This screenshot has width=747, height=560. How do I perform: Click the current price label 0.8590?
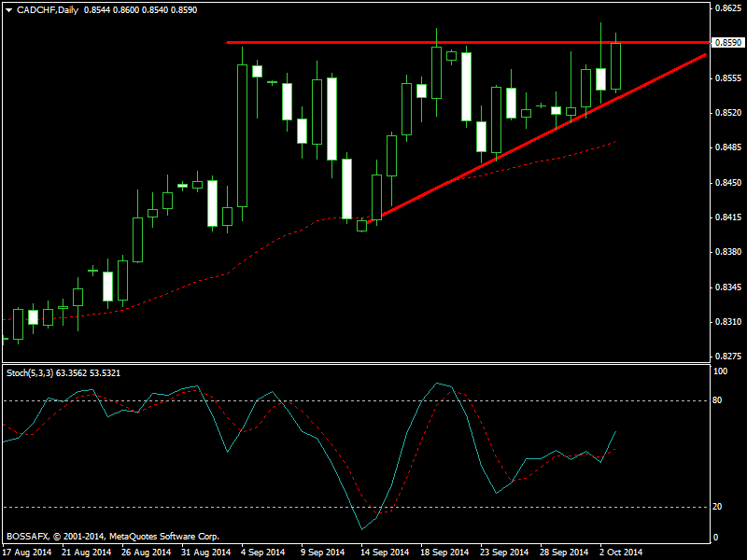pyautogui.click(x=729, y=42)
